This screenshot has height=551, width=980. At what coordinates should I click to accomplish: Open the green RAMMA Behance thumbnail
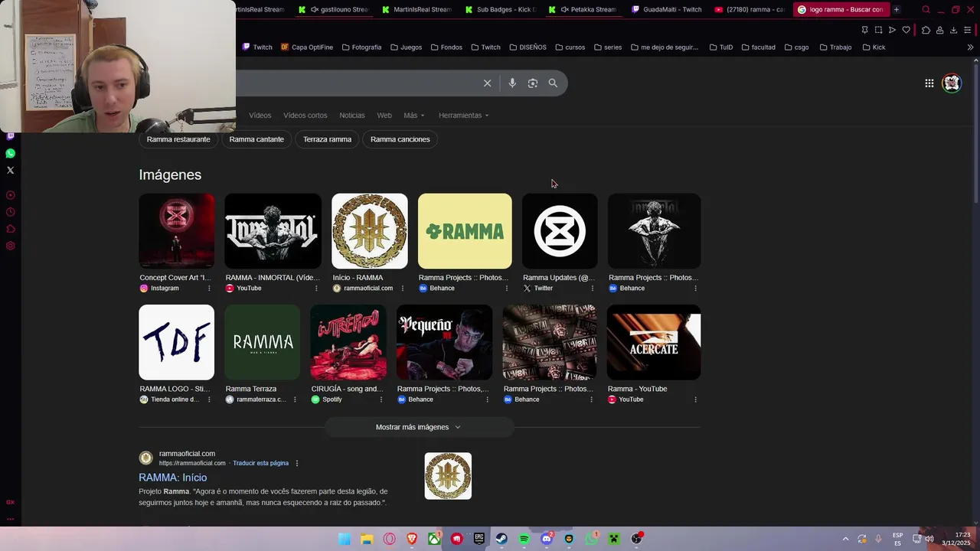[x=465, y=231]
